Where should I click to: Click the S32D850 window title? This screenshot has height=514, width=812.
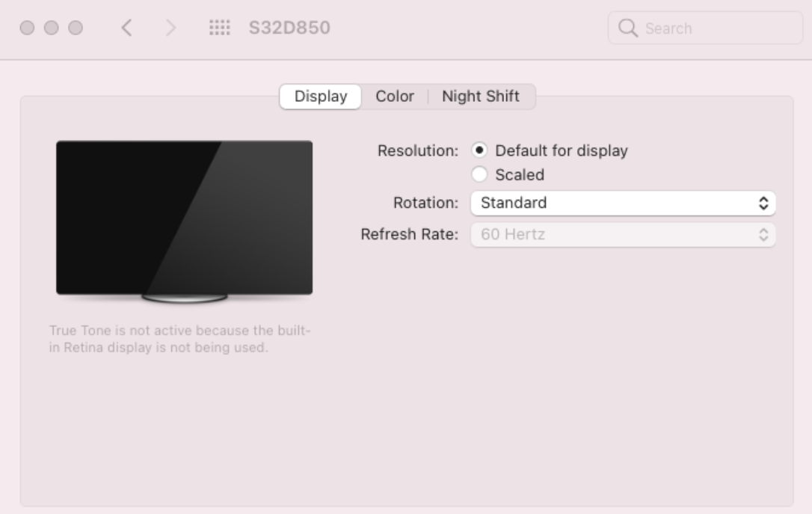point(289,28)
